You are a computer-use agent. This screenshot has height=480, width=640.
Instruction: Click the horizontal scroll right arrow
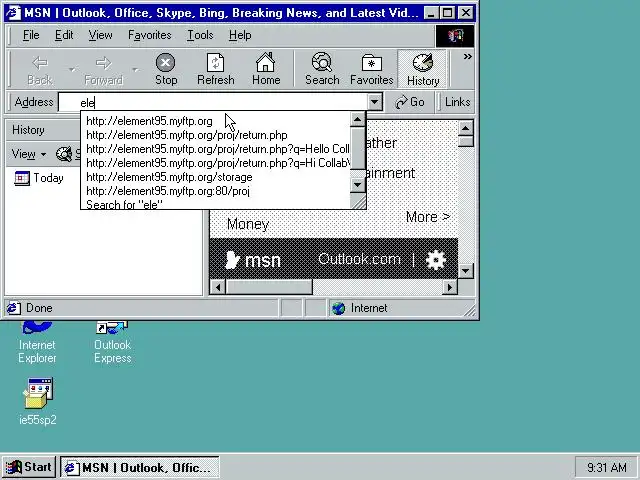(x=450, y=287)
